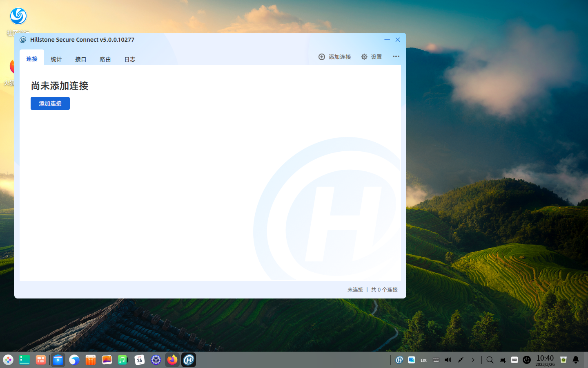
Task: Click the Hillstone icon in the system tray
Action: click(x=399, y=360)
